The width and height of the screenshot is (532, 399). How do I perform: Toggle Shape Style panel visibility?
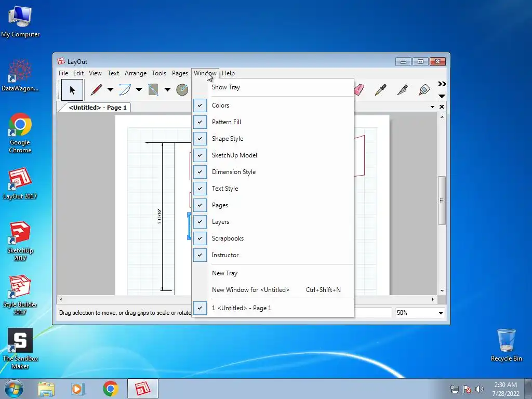click(273, 138)
